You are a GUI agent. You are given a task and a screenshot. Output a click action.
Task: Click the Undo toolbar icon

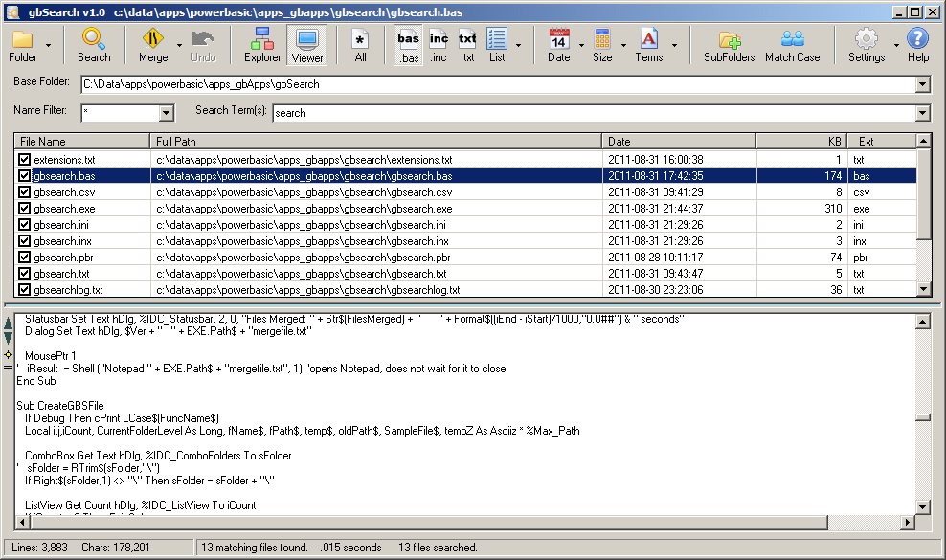(x=203, y=39)
